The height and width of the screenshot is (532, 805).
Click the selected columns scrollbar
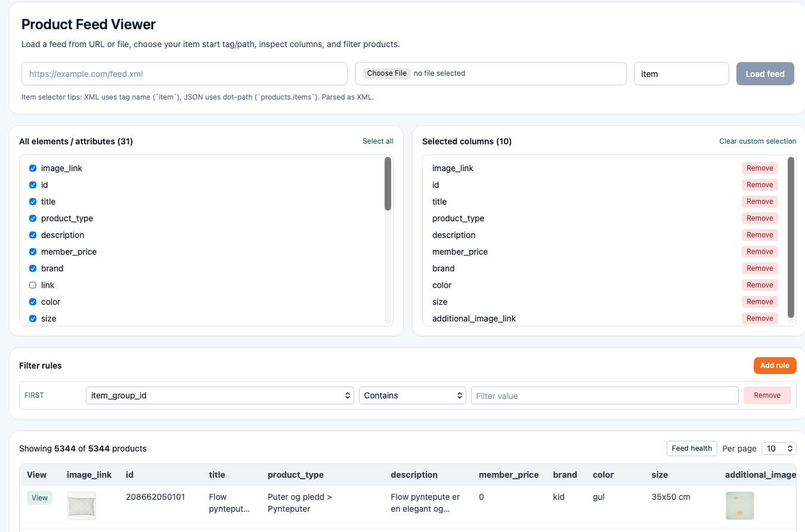click(x=791, y=237)
